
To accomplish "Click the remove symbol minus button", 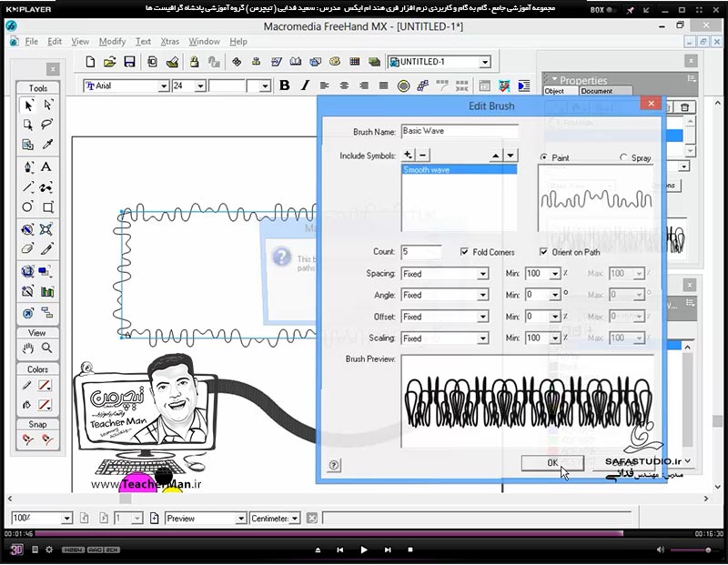I will click(x=422, y=155).
